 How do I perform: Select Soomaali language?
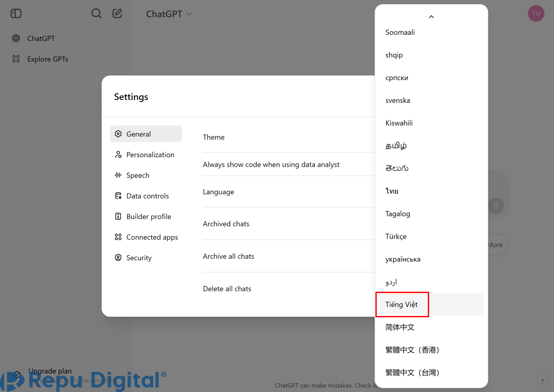[431, 32]
